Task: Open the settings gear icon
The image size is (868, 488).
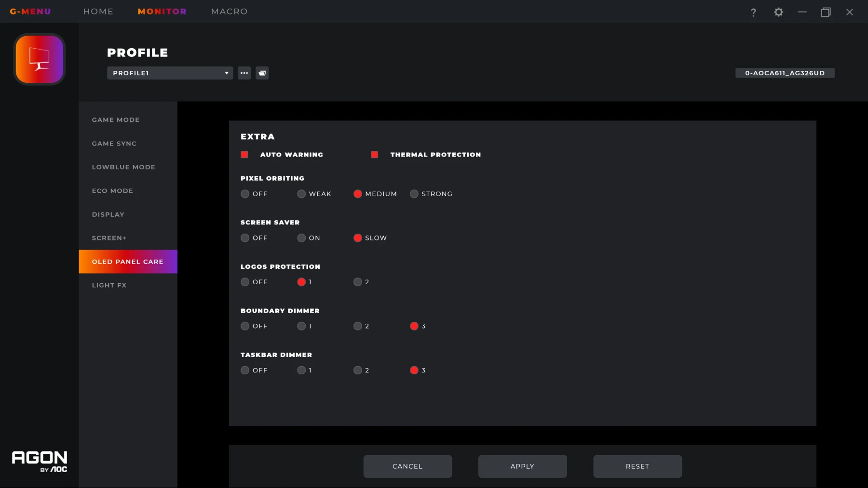Action: 778,12
